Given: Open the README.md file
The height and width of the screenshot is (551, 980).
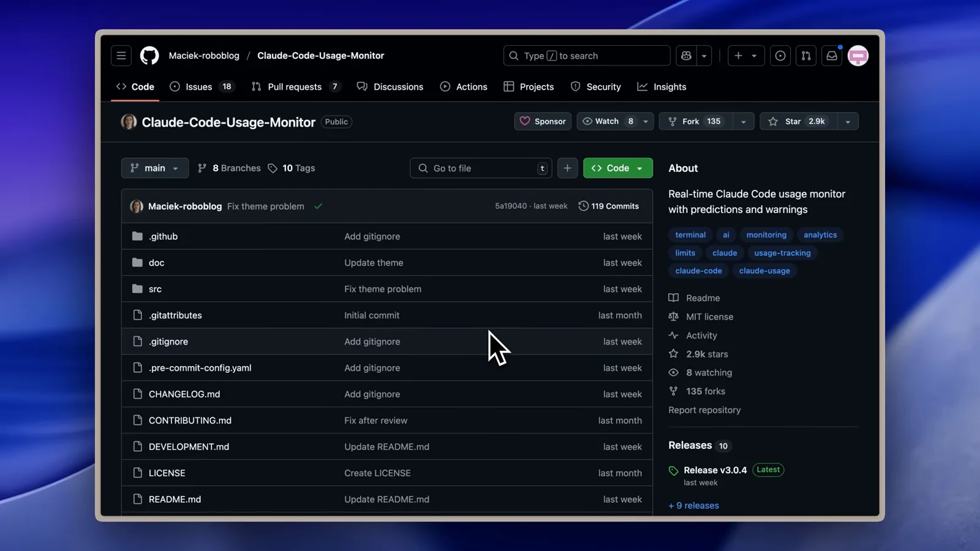Looking at the screenshot, I should [x=175, y=500].
